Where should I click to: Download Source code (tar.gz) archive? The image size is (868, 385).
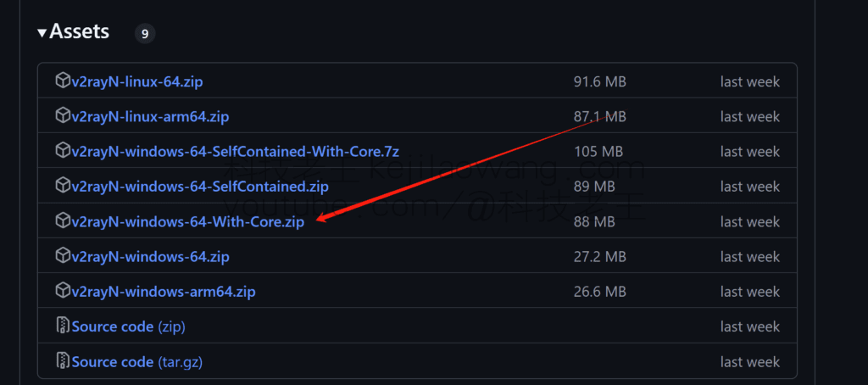pos(137,362)
